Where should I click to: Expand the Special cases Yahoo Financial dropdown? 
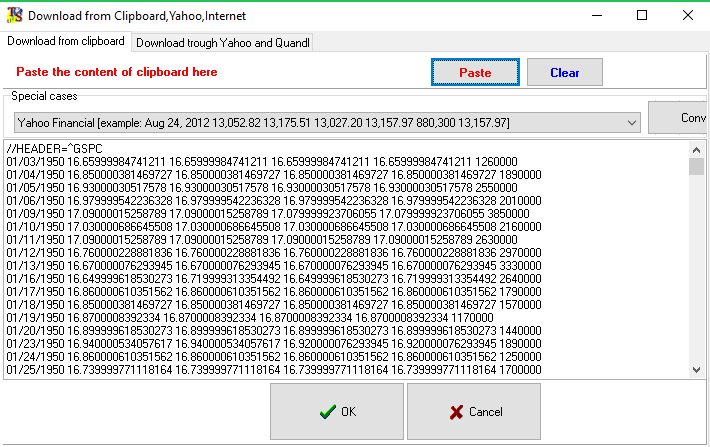coord(630,122)
